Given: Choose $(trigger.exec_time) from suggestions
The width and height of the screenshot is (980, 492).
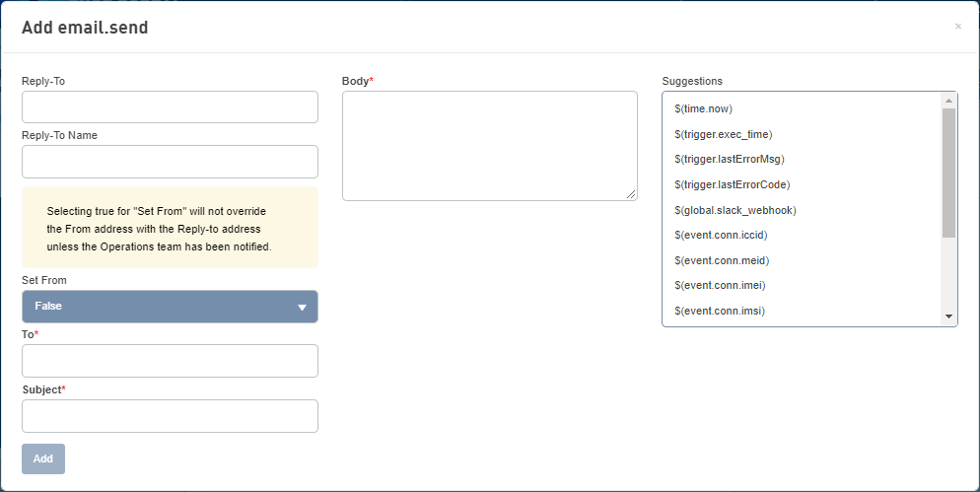Looking at the screenshot, I should (x=723, y=134).
